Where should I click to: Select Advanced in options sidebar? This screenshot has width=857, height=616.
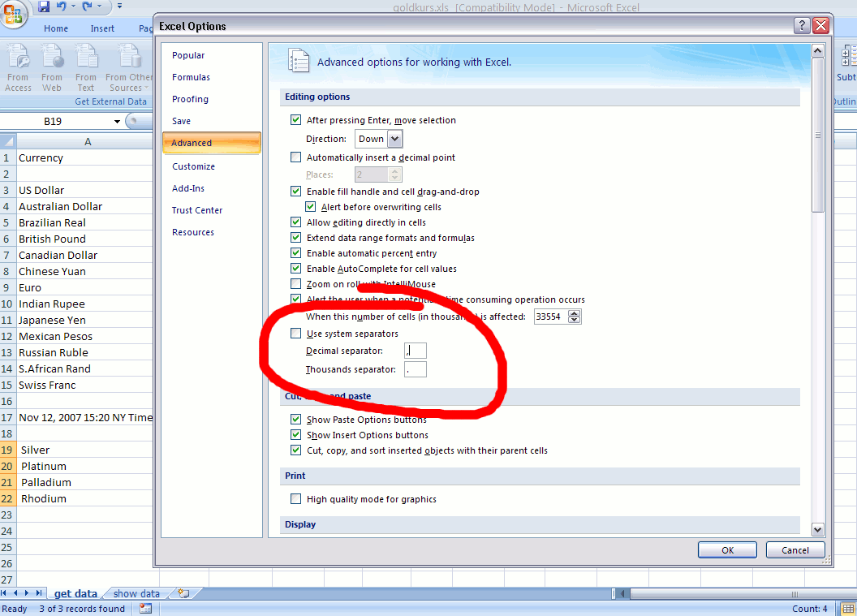[212, 143]
